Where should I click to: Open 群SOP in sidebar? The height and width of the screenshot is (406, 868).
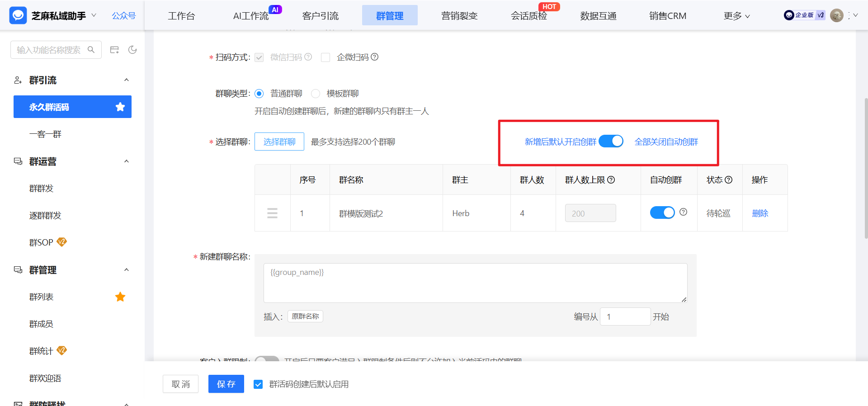pyautogui.click(x=41, y=243)
